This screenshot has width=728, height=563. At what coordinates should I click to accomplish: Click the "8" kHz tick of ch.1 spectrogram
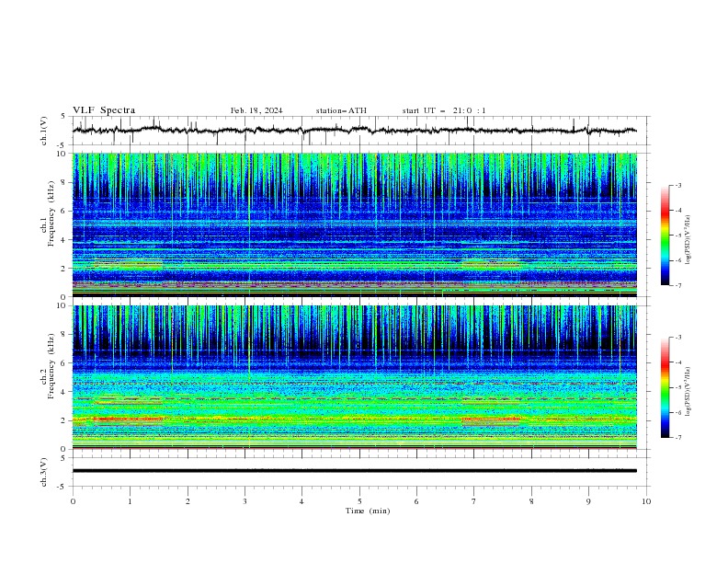(x=65, y=182)
